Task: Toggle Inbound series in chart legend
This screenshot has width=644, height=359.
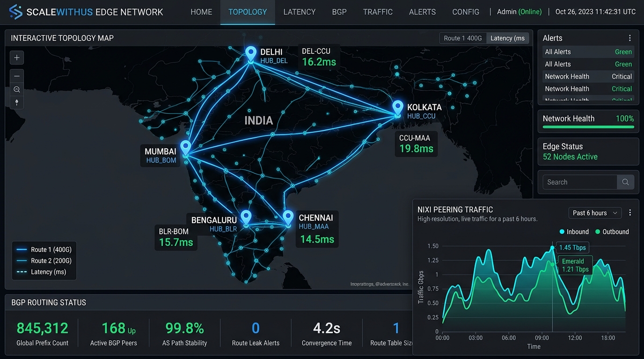Action: pos(574,232)
